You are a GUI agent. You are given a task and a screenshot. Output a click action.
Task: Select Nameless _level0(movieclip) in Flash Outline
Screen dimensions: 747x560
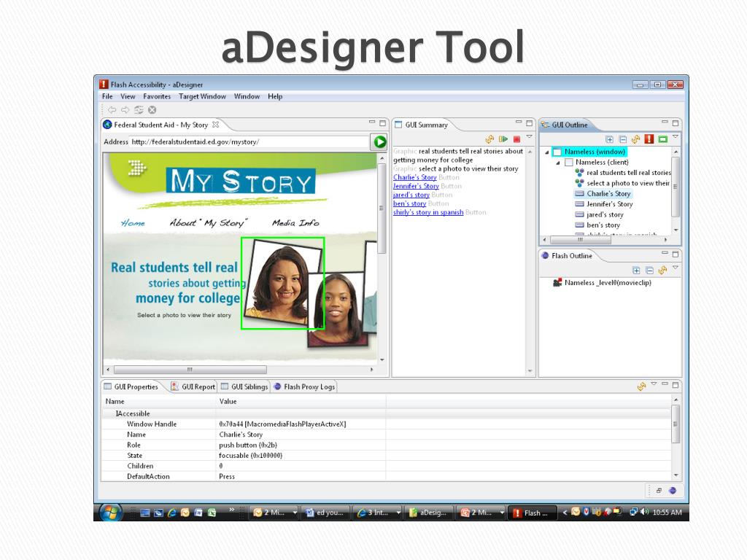pyautogui.click(x=608, y=283)
